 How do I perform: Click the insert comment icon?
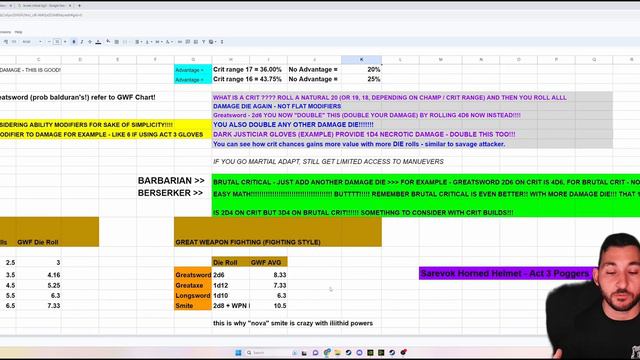[x=188, y=42]
